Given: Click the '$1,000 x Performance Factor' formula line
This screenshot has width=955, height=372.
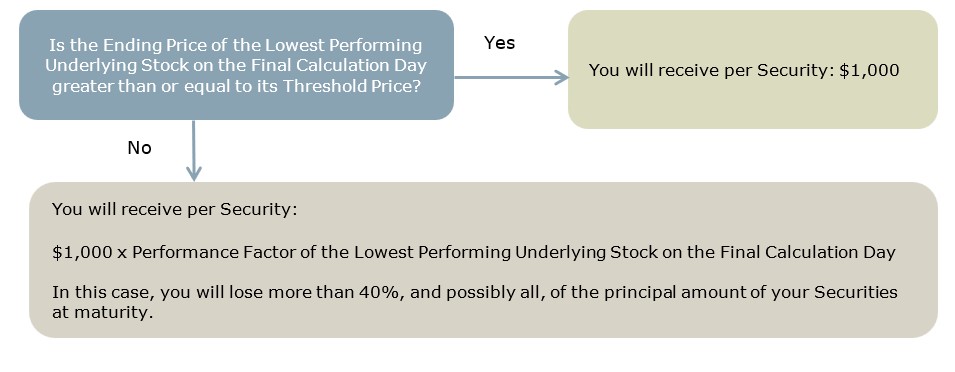Looking at the screenshot, I should pyautogui.click(x=474, y=253).
